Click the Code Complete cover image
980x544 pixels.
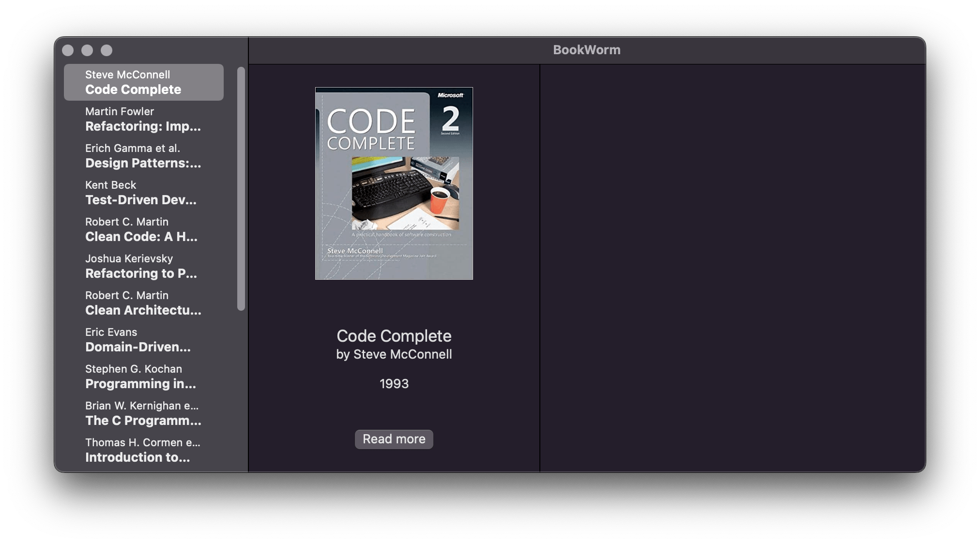click(x=394, y=183)
